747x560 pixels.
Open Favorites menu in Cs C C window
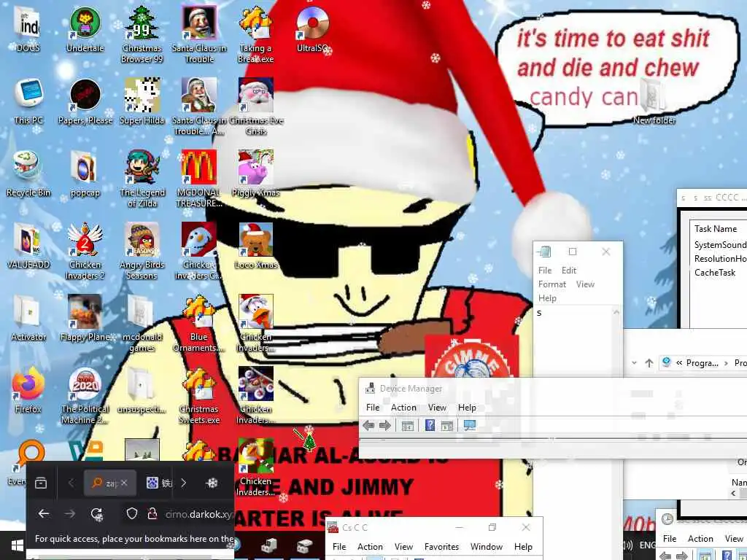441,547
